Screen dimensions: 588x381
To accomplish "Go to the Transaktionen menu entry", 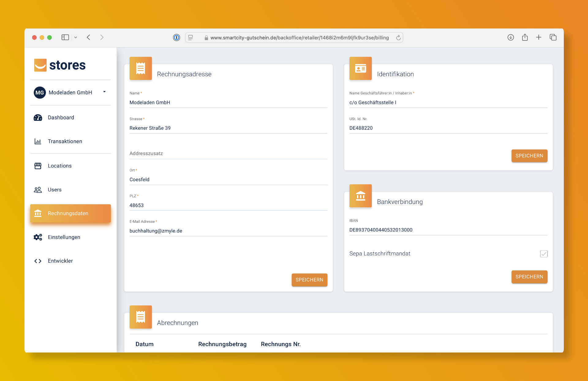I will click(x=65, y=141).
